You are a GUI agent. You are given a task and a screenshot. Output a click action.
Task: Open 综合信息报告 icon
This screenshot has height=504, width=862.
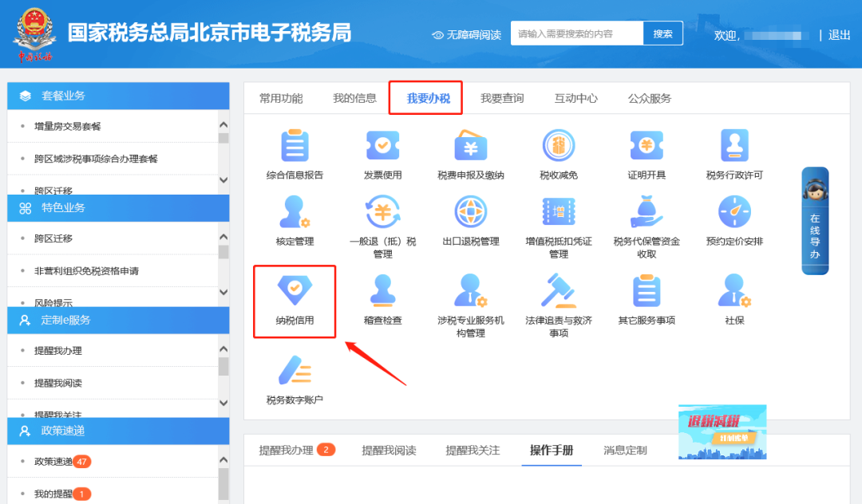click(x=295, y=145)
